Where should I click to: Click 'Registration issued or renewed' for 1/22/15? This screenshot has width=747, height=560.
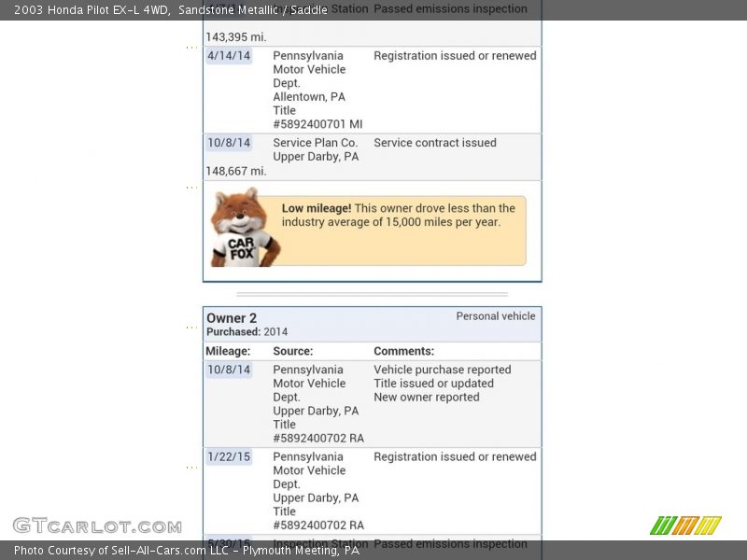click(x=455, y=457)
